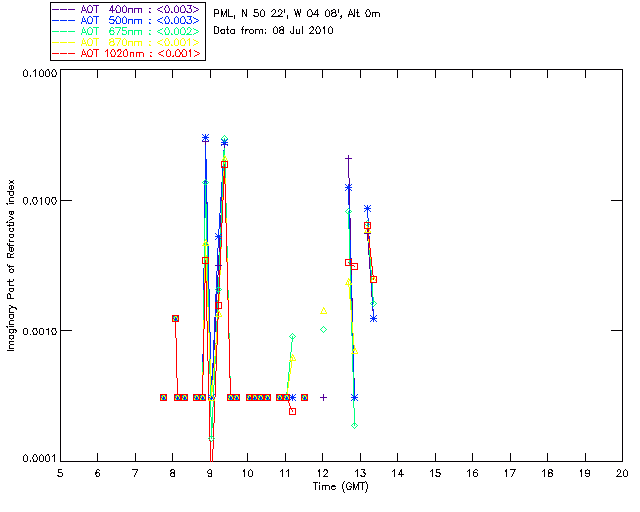
Task: Click the x-axis tick label "8"
Action: pyautogui.click(x=173, y=473)
